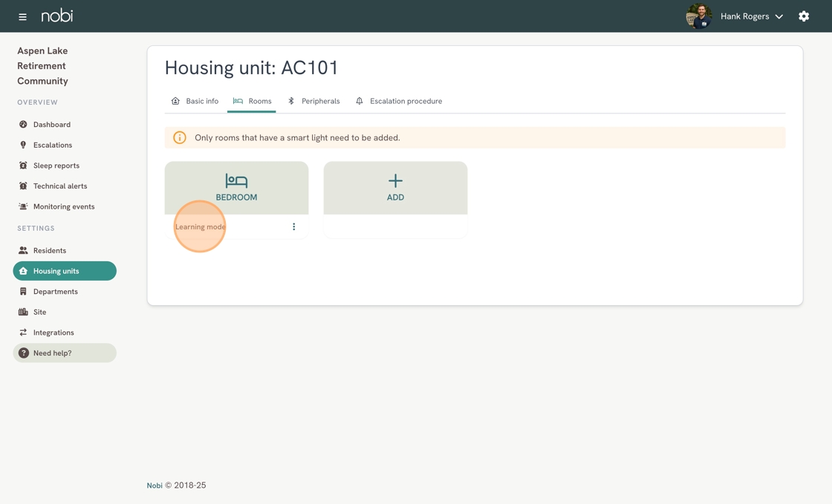This screenshot has height=504, width=832.
Task: Expand the Hank Rogers user dropdown
Action: click(x=779, y=16)
